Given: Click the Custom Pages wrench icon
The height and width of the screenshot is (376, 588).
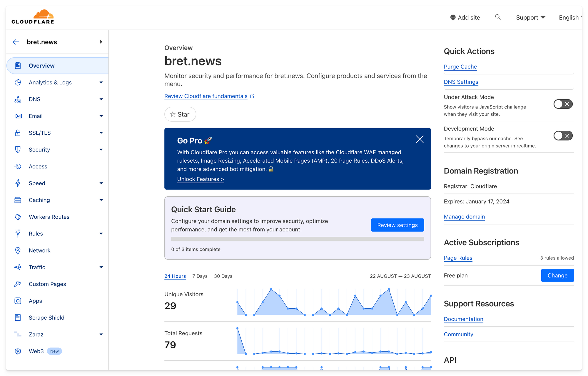Looking at the screenshot, I should [x=18, y=284].
